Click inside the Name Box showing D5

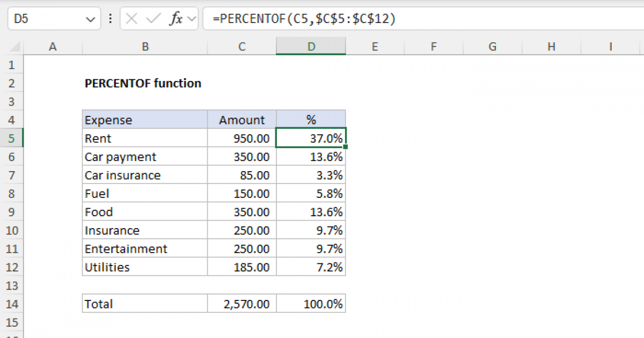pos(46,19)
